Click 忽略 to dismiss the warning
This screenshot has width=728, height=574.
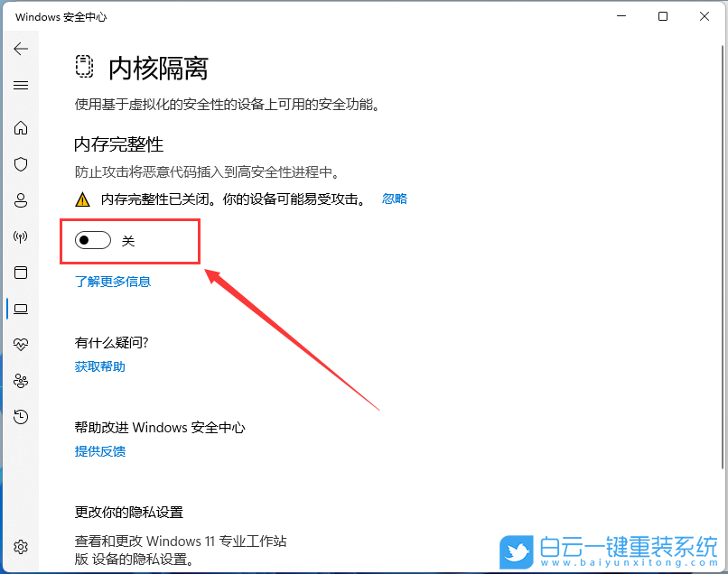click(395, 199)
